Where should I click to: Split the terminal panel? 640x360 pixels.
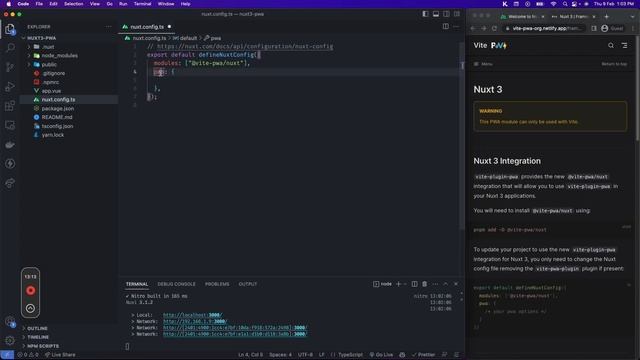point(414,284)
